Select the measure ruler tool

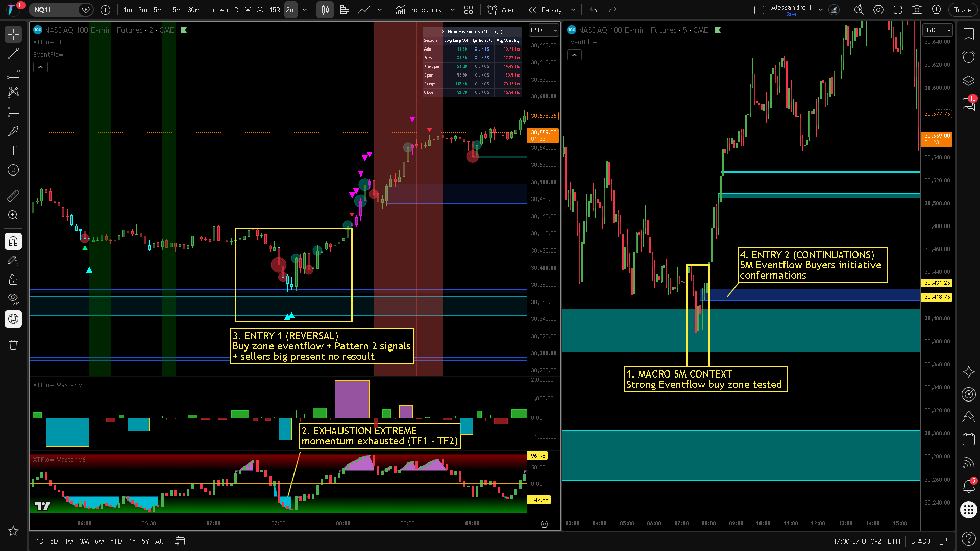[x=13, y=195]
